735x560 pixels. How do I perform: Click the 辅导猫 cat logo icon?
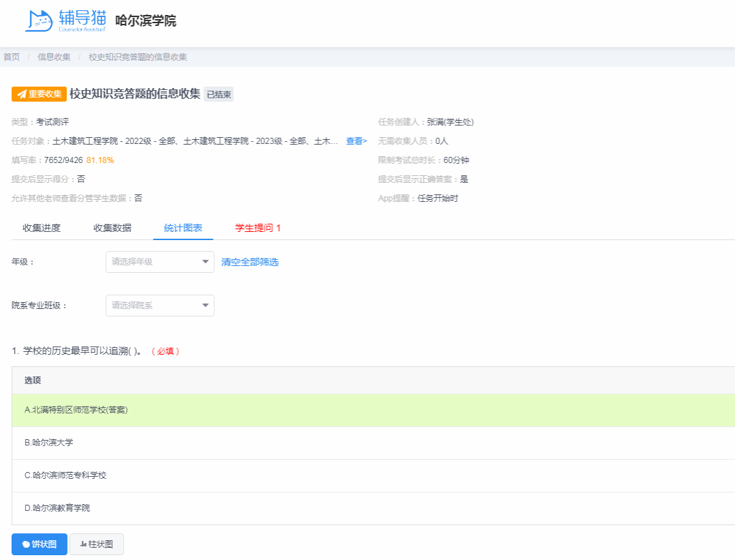click(39, 20)
